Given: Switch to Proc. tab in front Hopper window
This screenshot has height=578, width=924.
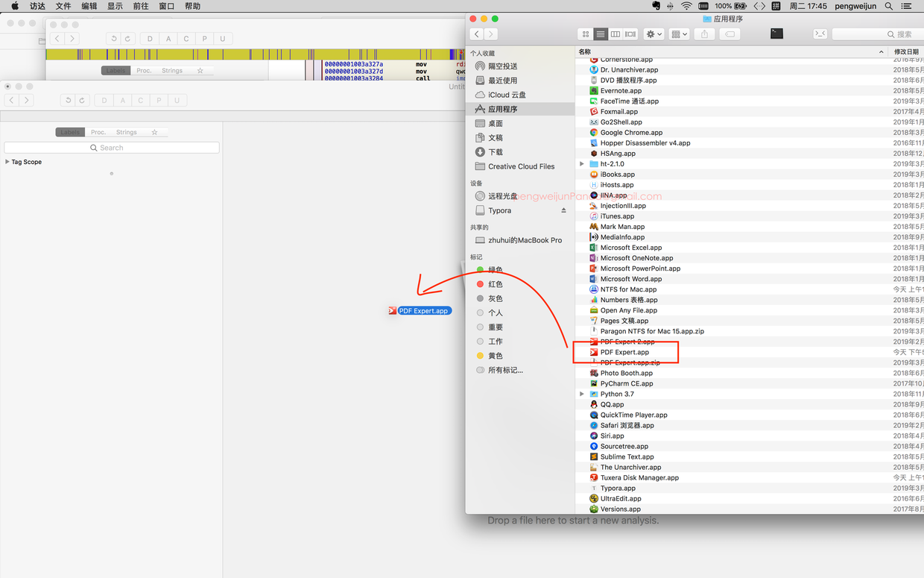Looking at the screenshot, I should pos(98,132).
